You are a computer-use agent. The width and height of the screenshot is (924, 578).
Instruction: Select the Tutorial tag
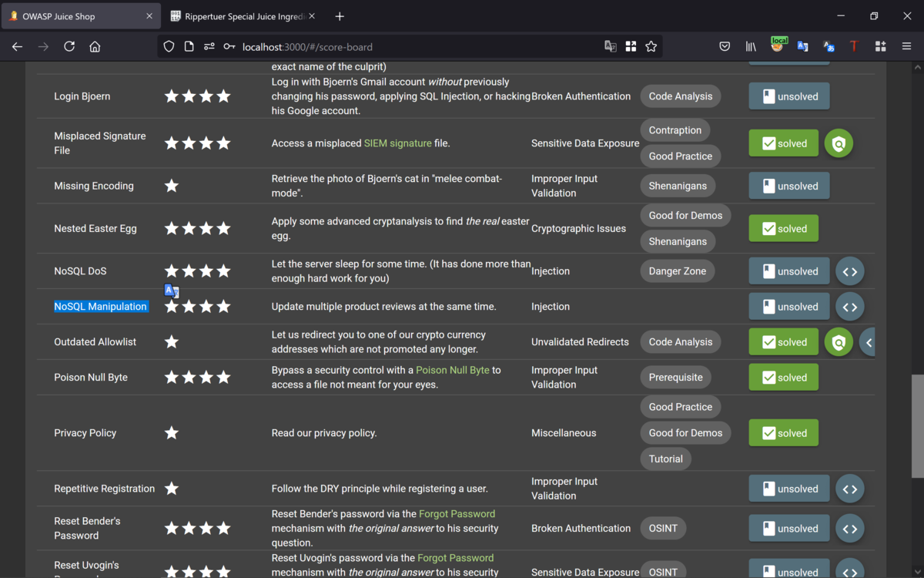pos(666,459)
